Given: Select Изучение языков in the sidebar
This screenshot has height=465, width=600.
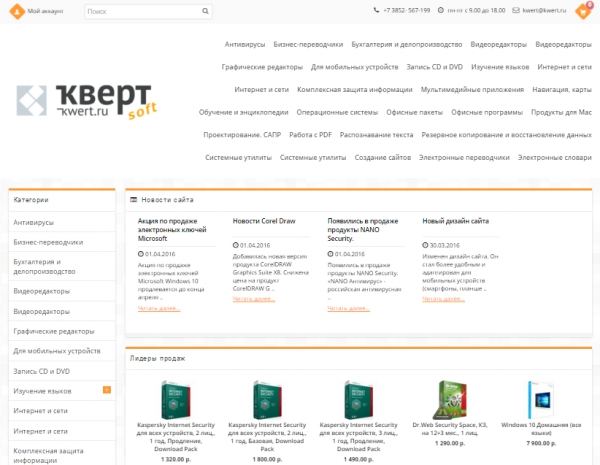Looking at the screenshot, I should pyautogui.click(x=42, y=391).
